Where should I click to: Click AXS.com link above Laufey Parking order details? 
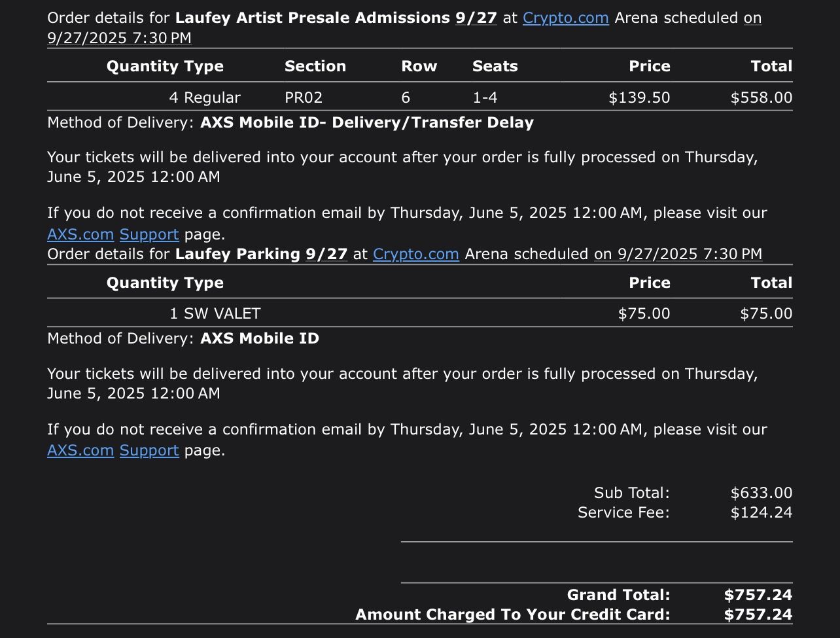tap(80, 234)
